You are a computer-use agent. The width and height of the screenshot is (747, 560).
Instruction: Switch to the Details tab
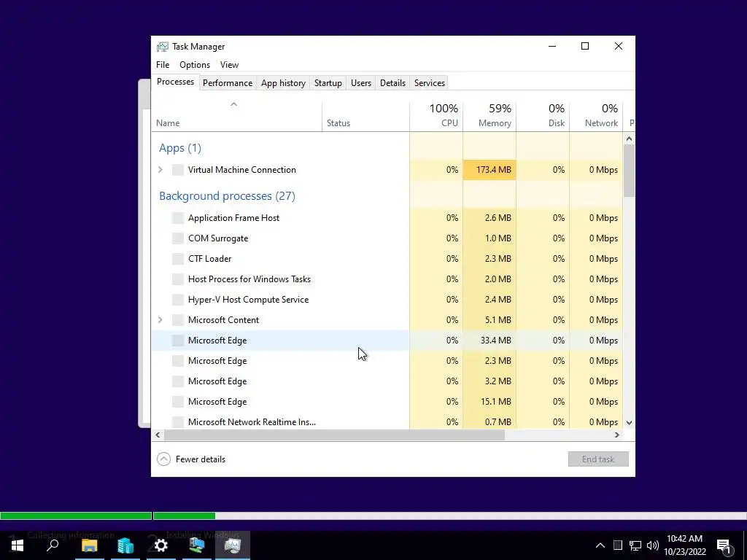[393, 83]
